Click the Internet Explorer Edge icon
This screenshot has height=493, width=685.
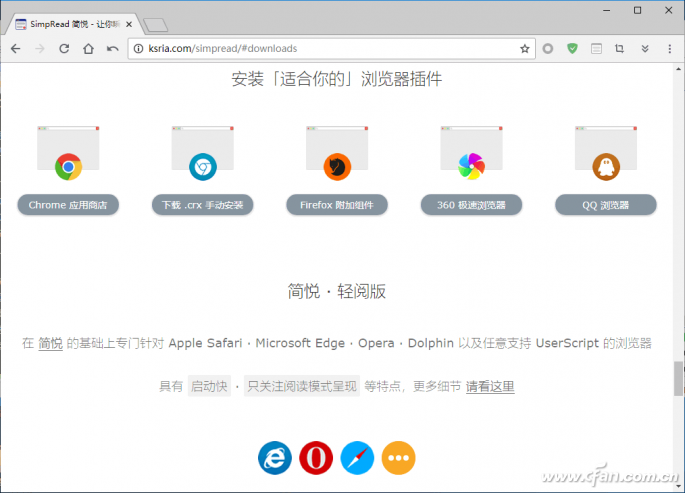pyautogui.click(x=275, y=458)
